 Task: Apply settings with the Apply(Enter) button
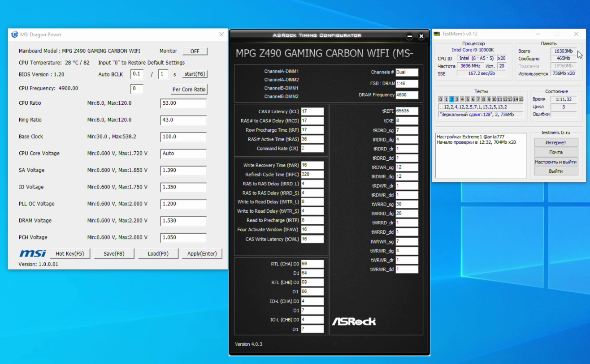coord(202,253)
